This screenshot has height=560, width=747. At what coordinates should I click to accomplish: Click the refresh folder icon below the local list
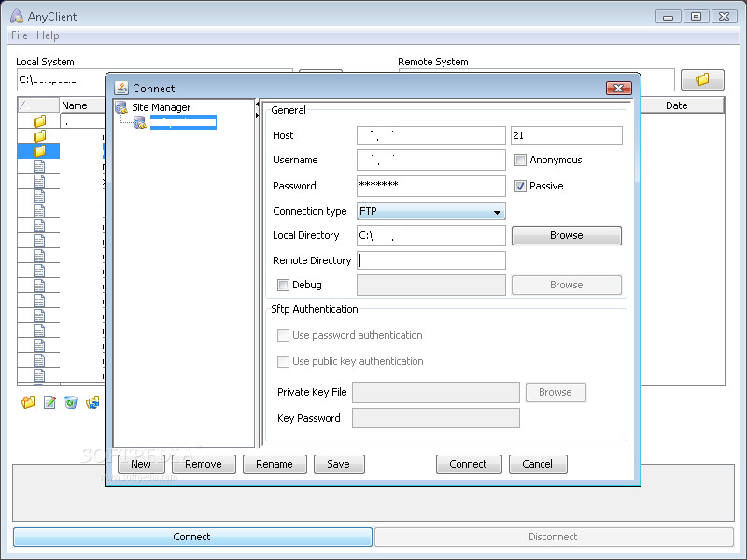coord(92,402)
